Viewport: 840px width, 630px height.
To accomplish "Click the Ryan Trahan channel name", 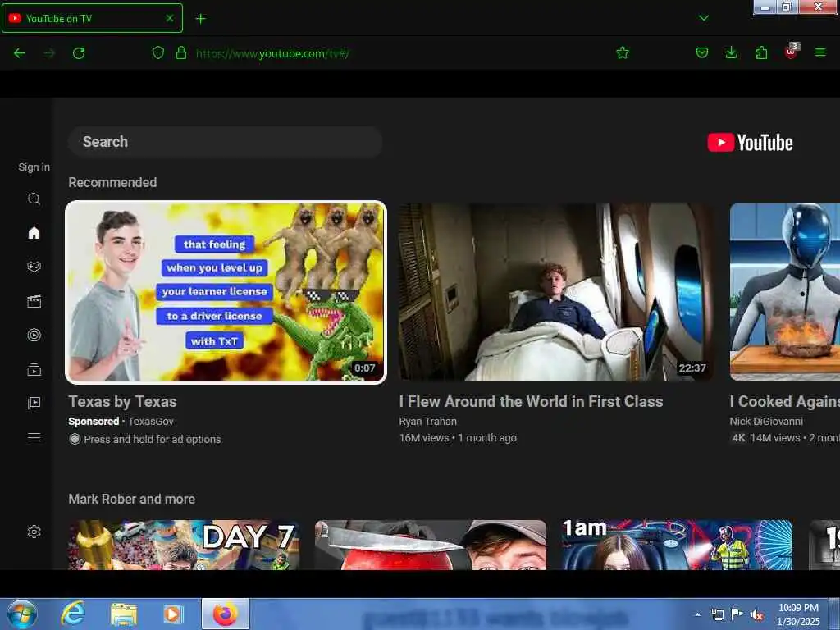I will coord(427,421).
